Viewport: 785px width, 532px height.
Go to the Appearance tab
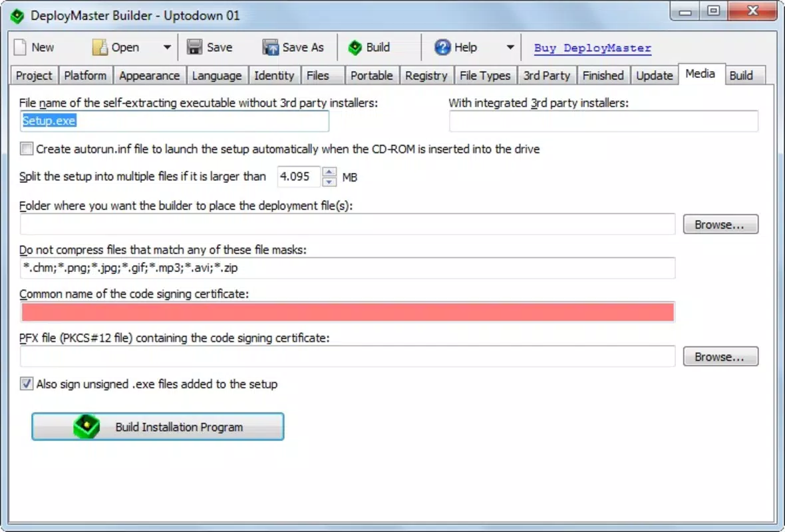(x=149, y=76)
